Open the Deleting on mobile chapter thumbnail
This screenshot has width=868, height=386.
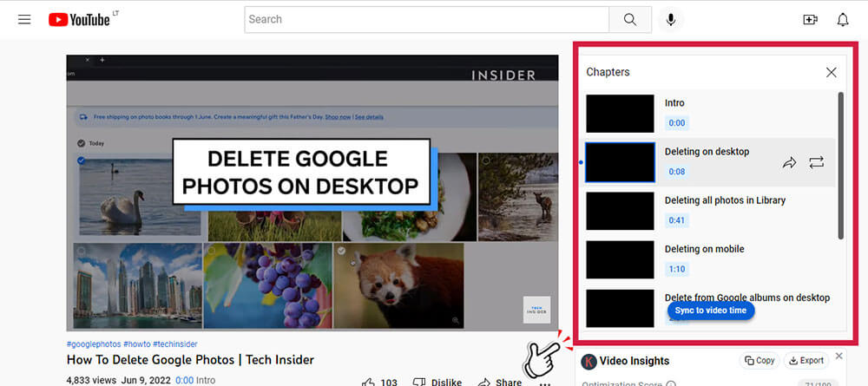(x=620, y=259)
